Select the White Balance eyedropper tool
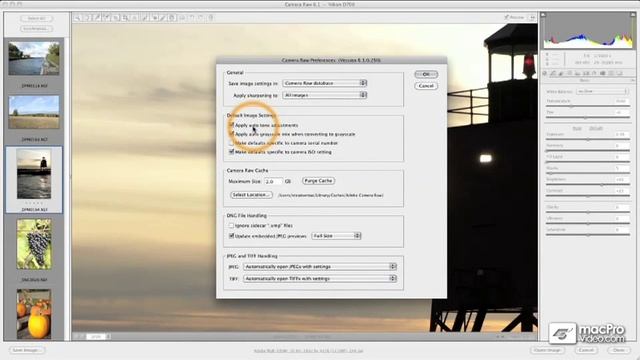 97,18
